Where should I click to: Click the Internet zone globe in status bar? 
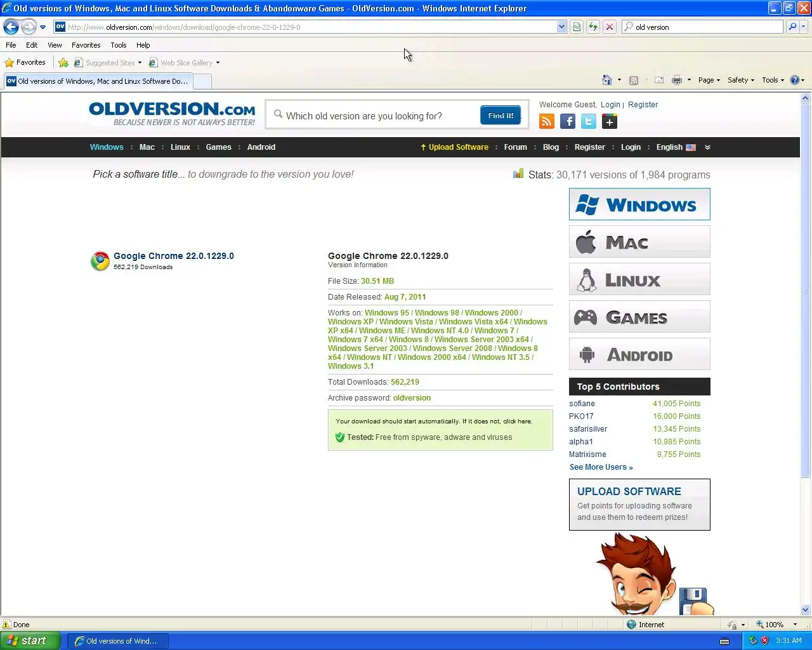tap(631, 624)
